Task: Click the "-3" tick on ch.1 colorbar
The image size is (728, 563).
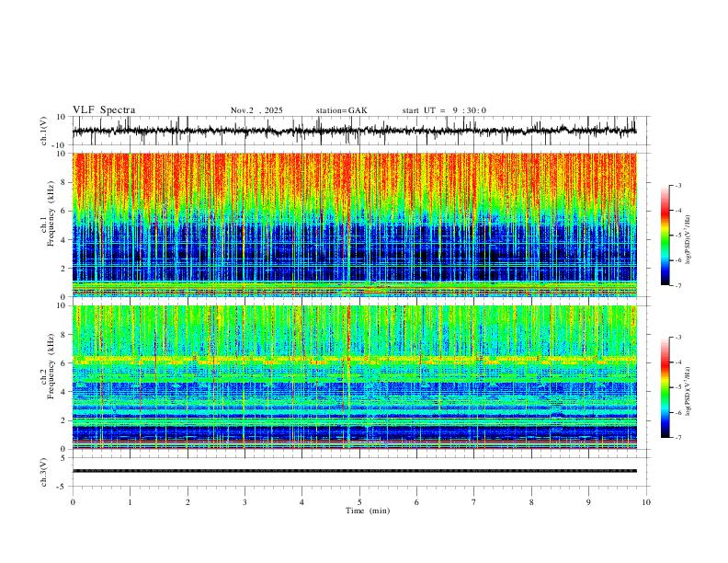Action: click(x=677, y=185)
